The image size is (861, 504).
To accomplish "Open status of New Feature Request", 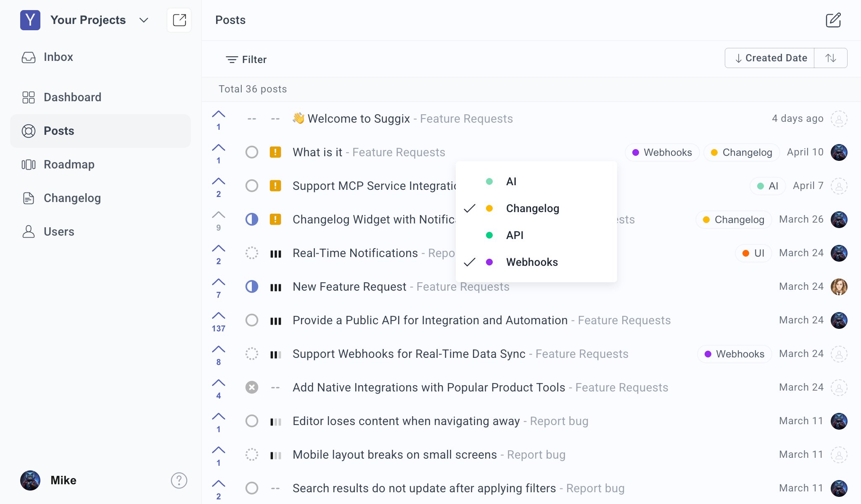I will [x=252, y=286].
